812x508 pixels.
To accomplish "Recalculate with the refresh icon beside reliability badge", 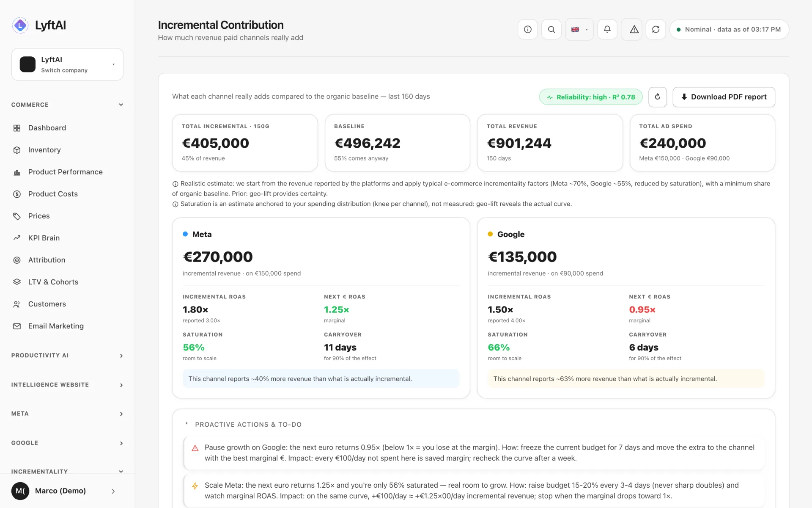I will tap(658, 97).
